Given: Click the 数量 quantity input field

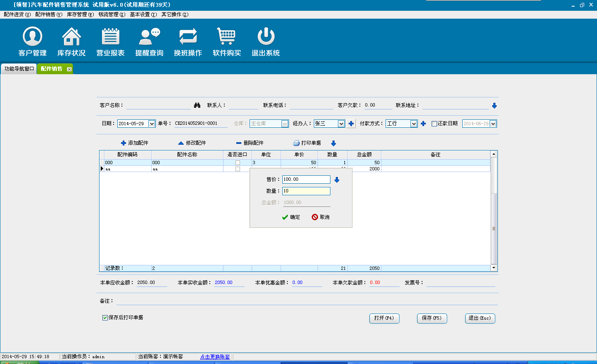Looking at the screenshot, I should tap(306, 191).
